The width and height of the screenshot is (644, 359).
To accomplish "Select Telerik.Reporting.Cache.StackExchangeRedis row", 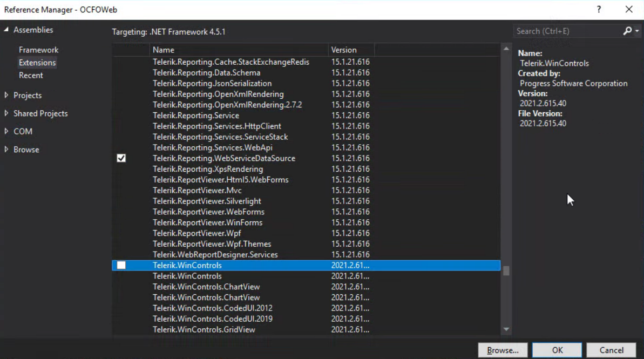I will pos(306,62).
